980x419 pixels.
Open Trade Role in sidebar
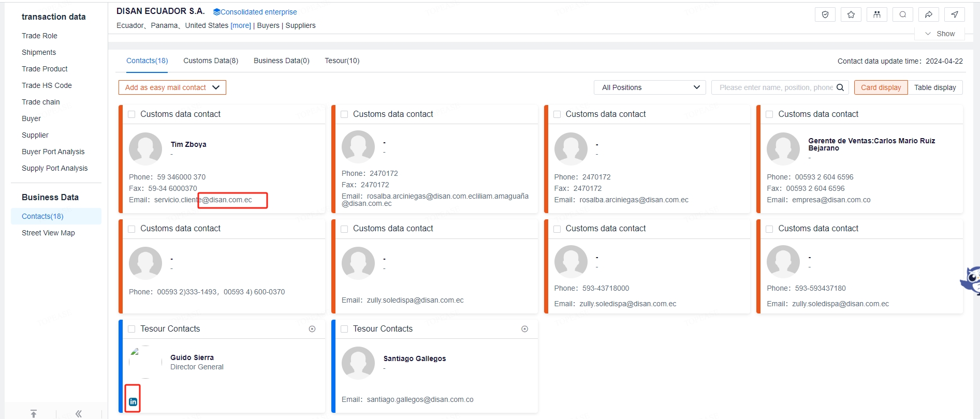tap(39, 36)
